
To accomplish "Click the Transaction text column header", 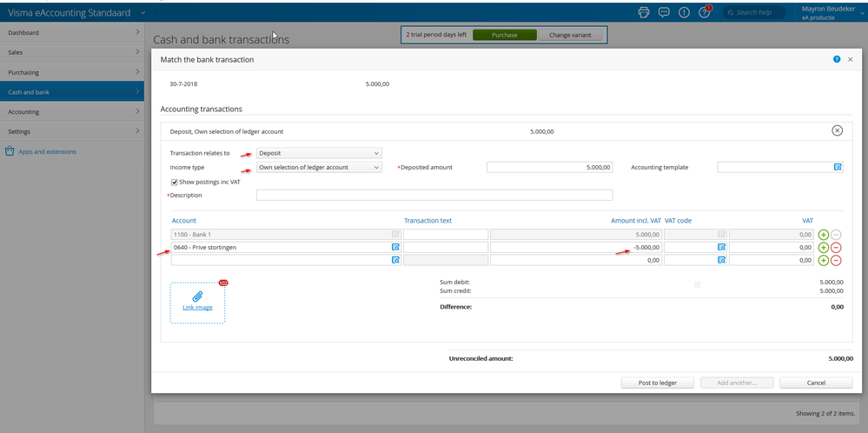I will pyautogui.click(x=427, y=220).
